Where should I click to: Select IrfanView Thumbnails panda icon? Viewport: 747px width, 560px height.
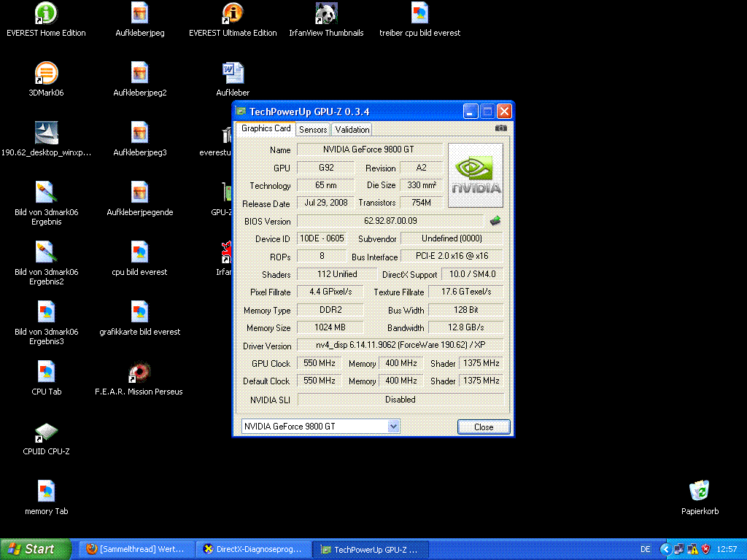[x=326, y=13]
